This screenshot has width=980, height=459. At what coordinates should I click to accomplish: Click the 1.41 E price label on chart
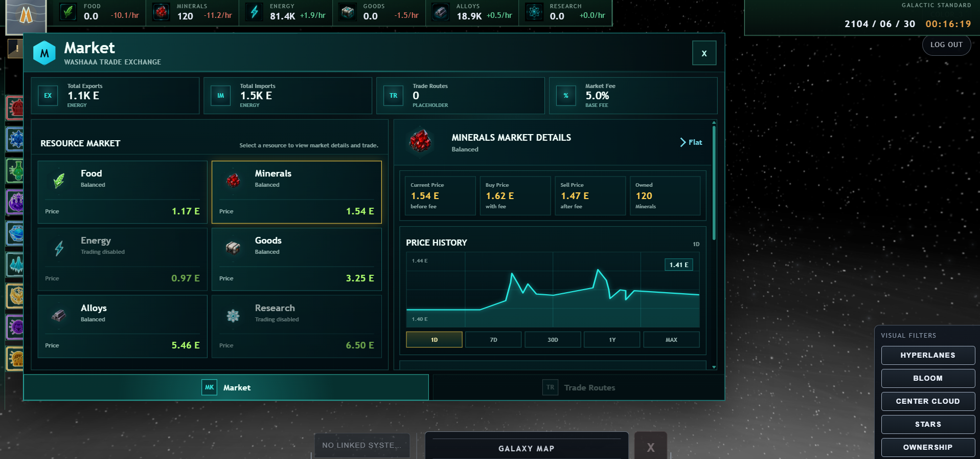click(x=678, y=265)
